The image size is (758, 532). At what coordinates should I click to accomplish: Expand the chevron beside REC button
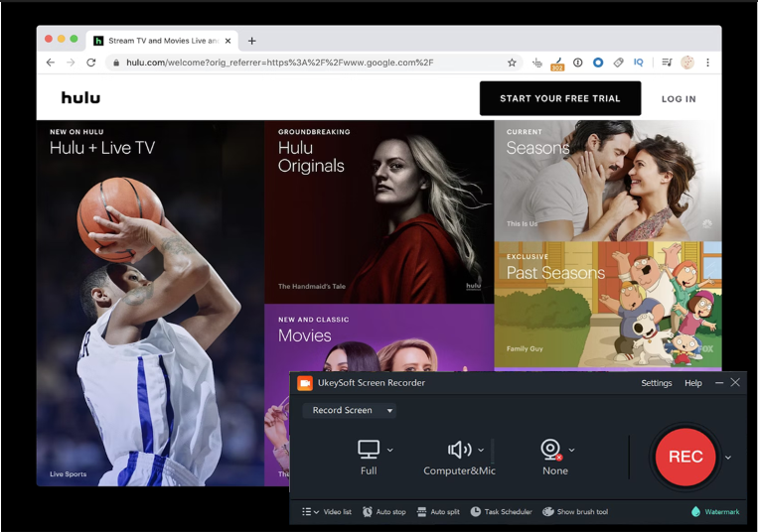coord(728,458)
